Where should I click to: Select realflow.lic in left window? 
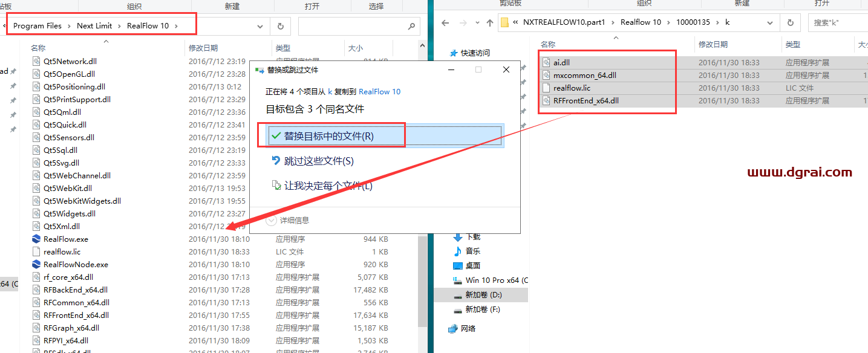pyautogui.click(x=62, y=251)
